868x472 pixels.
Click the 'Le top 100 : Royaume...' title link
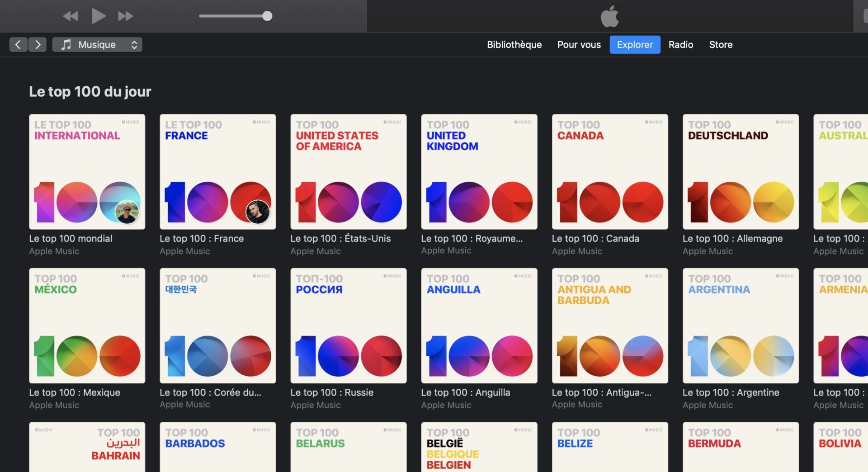click(472, 238)
